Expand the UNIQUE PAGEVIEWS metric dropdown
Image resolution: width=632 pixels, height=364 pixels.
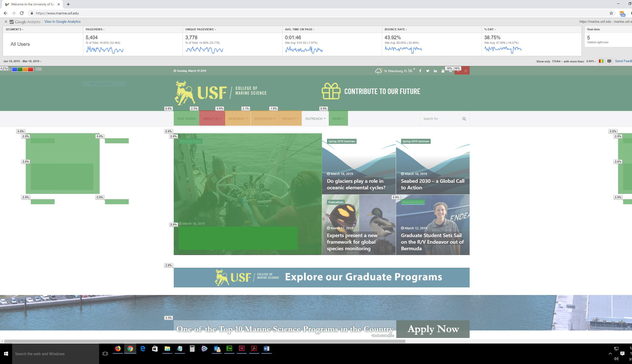(201, 29)
